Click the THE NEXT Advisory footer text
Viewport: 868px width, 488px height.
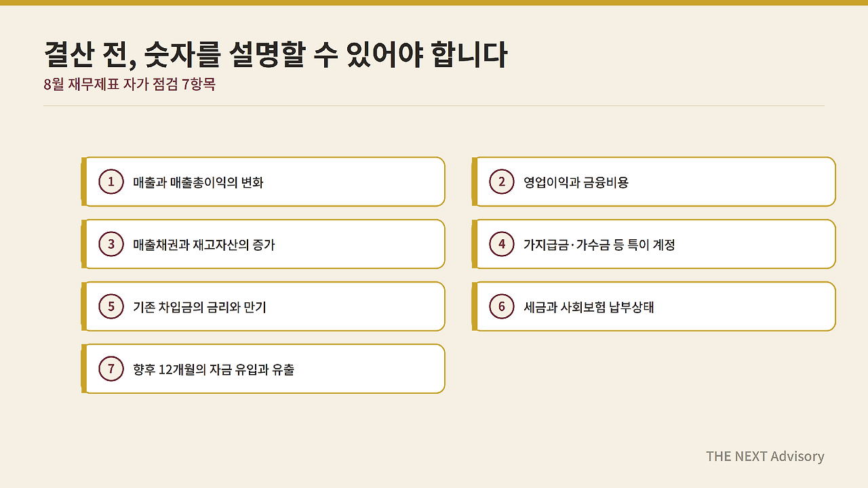tap(765, 456)
